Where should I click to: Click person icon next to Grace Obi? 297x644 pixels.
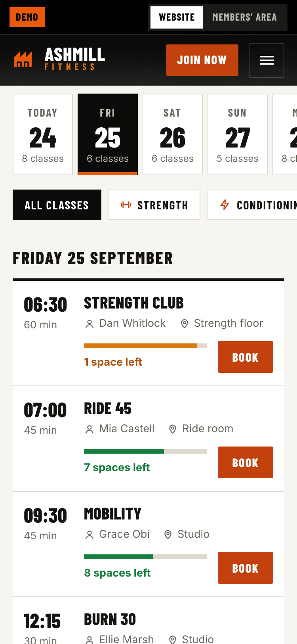[89, 535]
